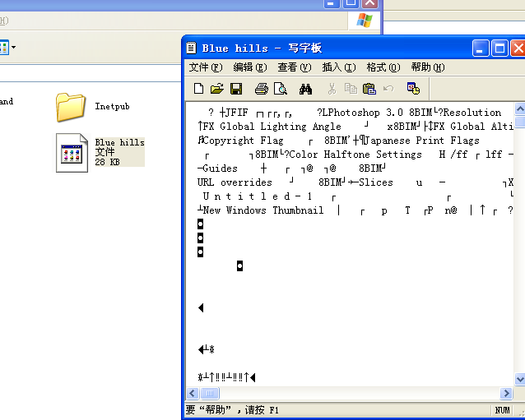Maximize the Blue hills WordPad window
This screenshot has height=420, width=525.
coord(499,48)
